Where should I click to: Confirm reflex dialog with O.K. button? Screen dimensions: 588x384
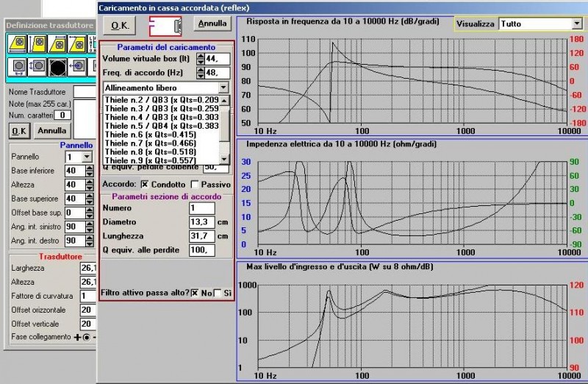[x=121, y=26]
